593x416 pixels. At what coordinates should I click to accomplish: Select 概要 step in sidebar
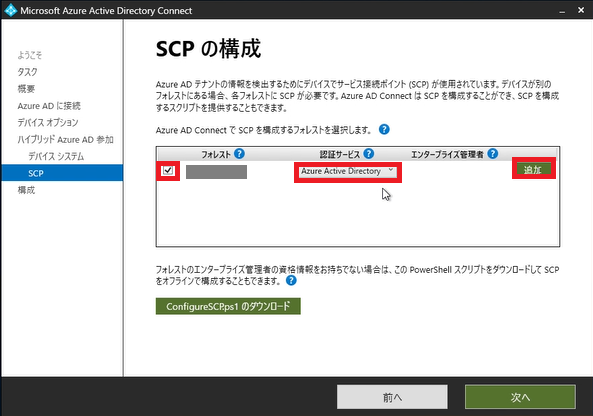point(26,89)
